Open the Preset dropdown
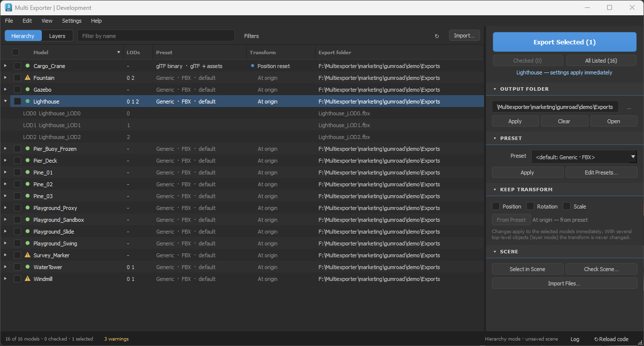This screenshot has width=644, height=346. pos(584,157)
